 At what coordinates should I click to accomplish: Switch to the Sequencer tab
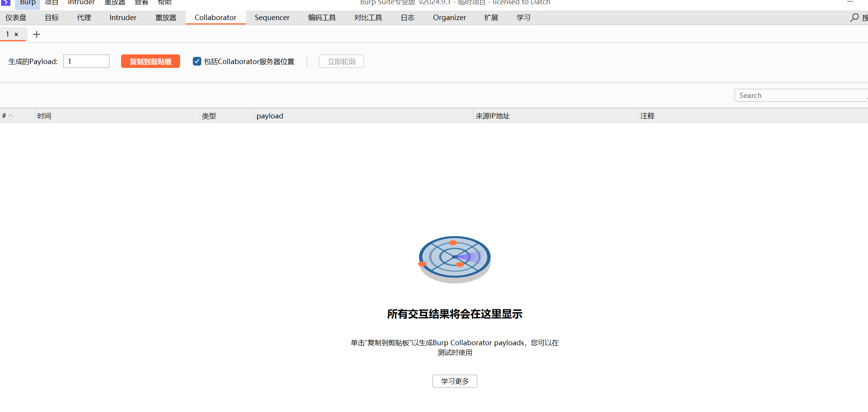pos(272,18)
